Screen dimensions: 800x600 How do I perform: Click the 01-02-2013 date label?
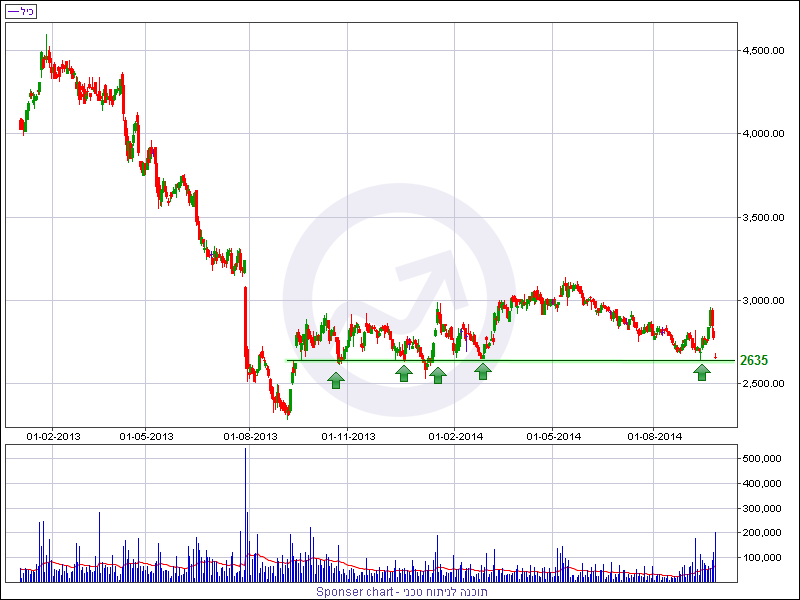click(53, 436)
